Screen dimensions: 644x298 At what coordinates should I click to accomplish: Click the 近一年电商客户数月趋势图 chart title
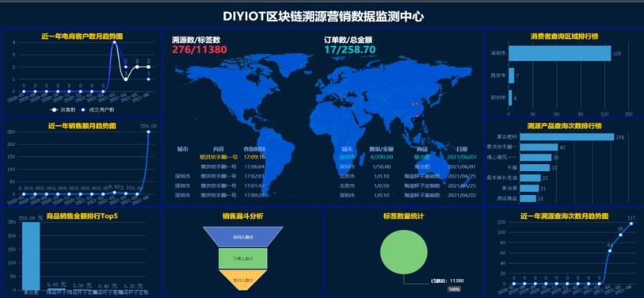point(82,36)
